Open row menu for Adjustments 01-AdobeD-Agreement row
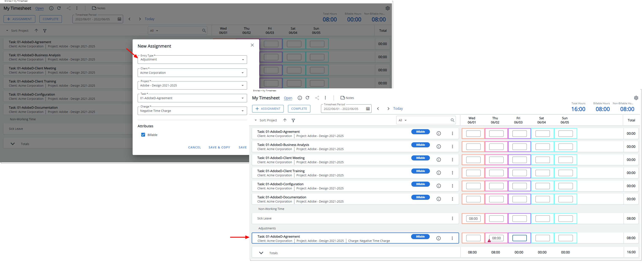This screenshot has width=644, height=263. coord(452,238)
